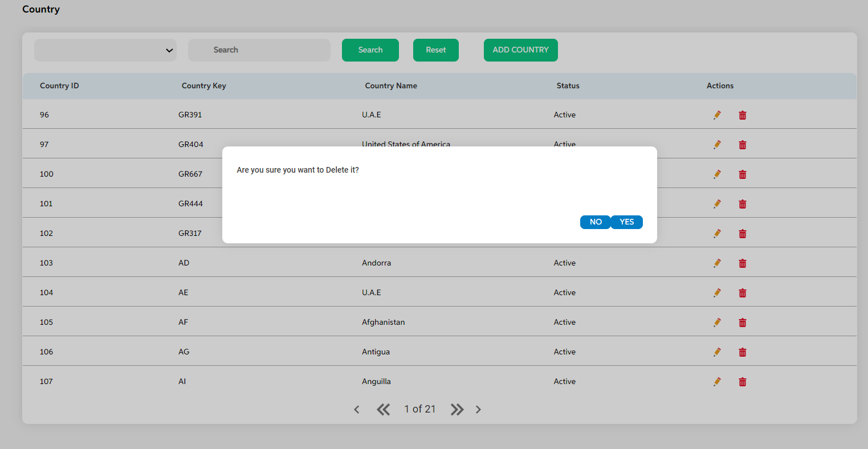Open the filter dropdown beside Search
The height and width of the screenshot is (449, 868).
click(x=105, y=50)
